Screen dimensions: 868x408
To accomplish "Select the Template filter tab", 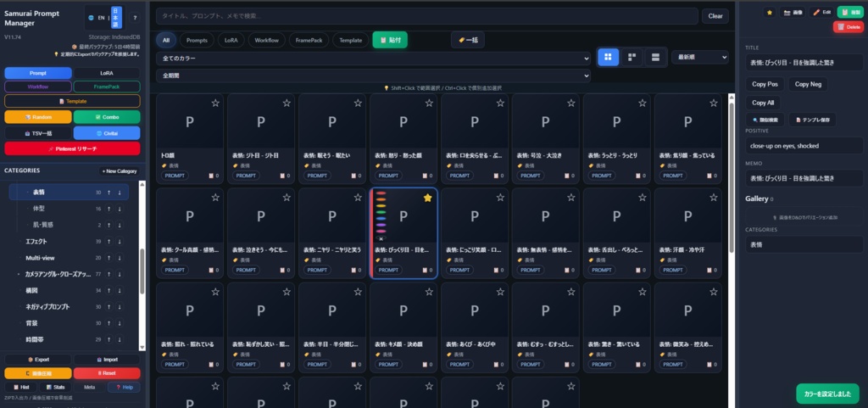I will [x=350, y=40].
